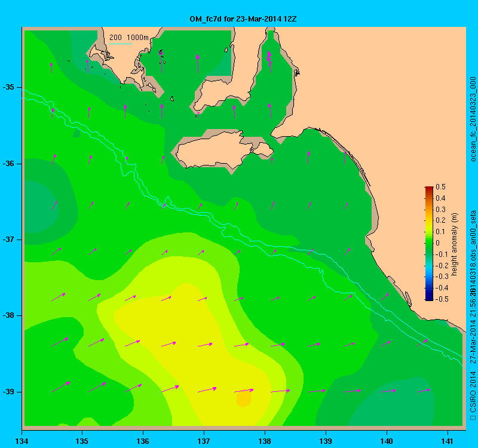Click the '0.5' color bar label
The image size is (478, 448).
coord(440,187)
